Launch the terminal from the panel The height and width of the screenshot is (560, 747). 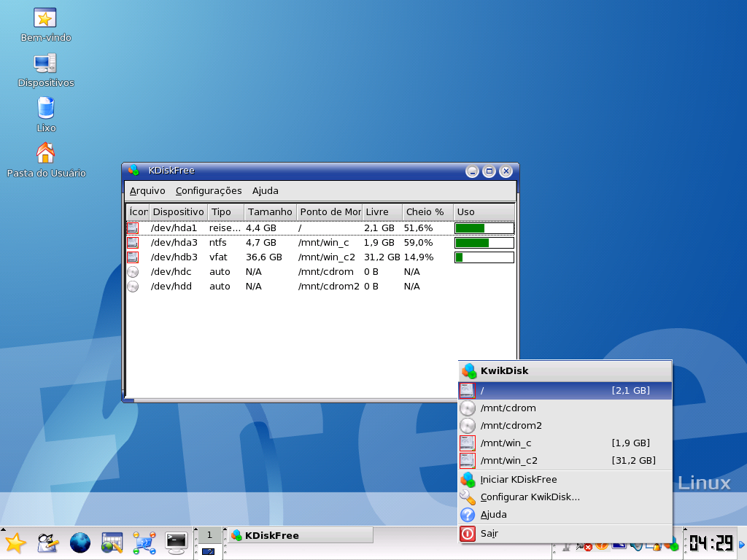point(176,542)
